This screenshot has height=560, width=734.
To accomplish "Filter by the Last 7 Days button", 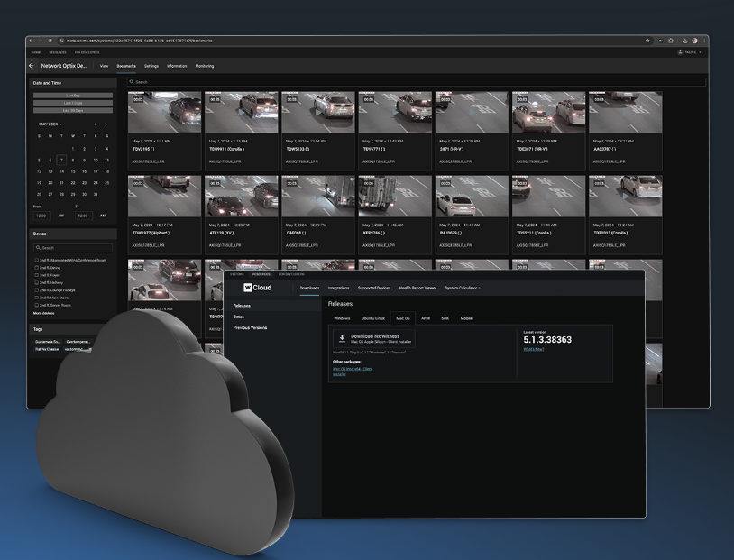I will [73, 103].
